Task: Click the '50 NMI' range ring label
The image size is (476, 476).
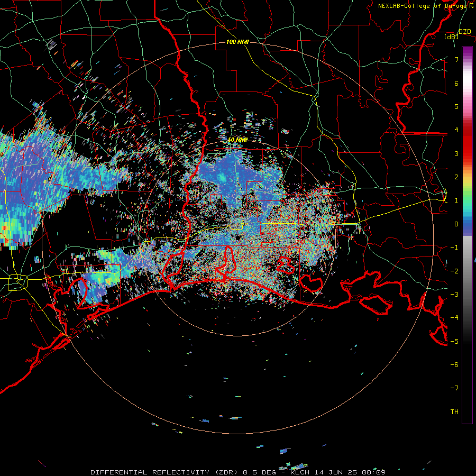Action: pos(237,140)
